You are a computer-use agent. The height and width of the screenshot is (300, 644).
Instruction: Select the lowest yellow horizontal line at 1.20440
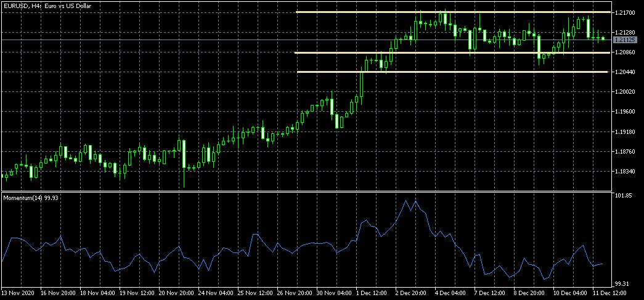[452, 72]
